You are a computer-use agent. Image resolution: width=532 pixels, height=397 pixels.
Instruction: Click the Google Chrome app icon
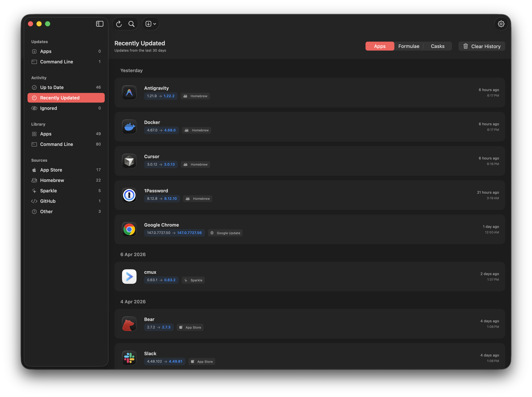[x=129, y=229]
